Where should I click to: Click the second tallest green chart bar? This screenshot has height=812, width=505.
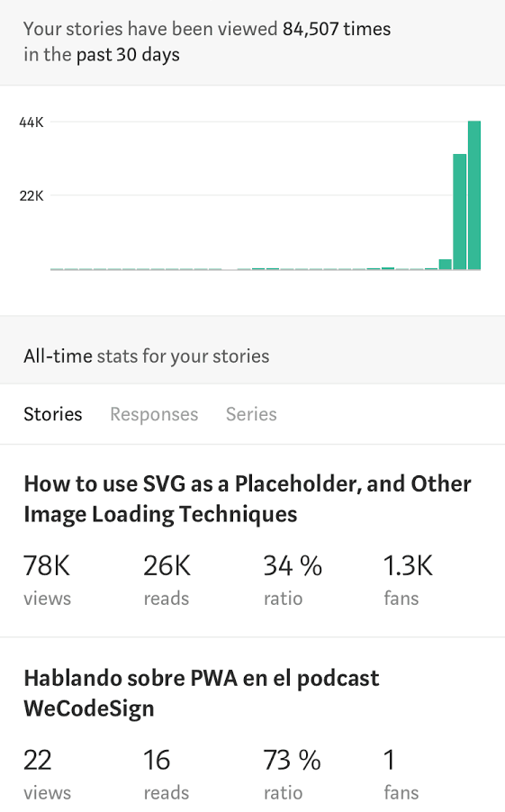(x=459, y=212)
